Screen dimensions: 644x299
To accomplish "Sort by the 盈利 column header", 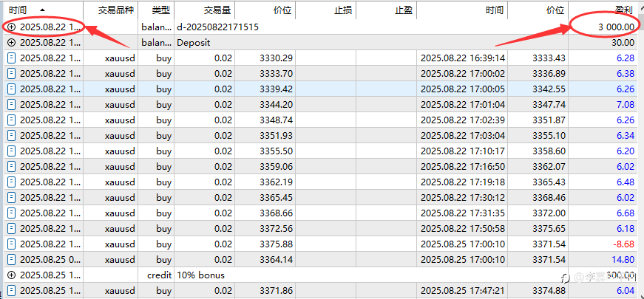I will click(x=624, y=10).
